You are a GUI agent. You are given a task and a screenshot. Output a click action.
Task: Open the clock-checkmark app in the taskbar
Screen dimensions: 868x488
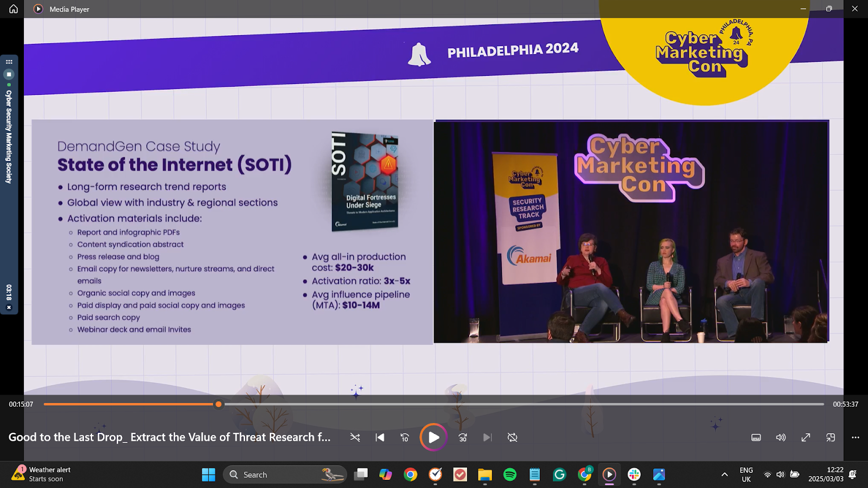(x=436, y=474)
